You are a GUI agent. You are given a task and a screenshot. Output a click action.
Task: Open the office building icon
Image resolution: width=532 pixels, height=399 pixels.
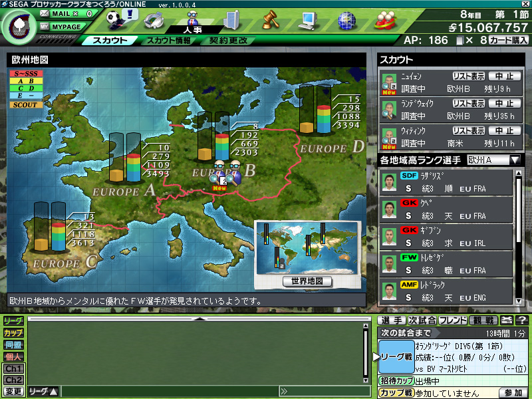point(232,21)
